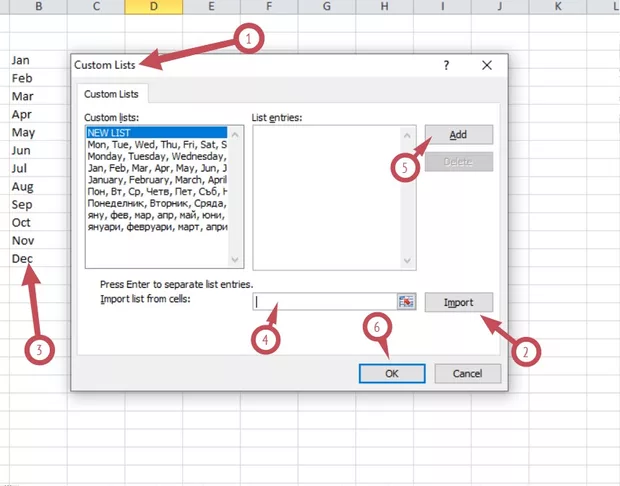Select cell containing Mar
The width and height of the screenshot is (620, 486).
pyautogui.click(x=38, y=96)
